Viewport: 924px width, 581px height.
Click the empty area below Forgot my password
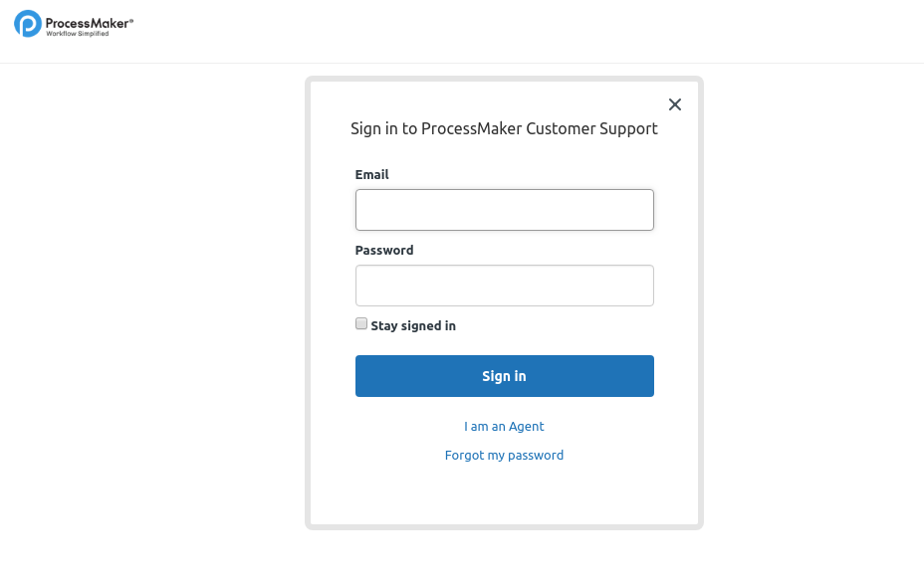[504, 494]
